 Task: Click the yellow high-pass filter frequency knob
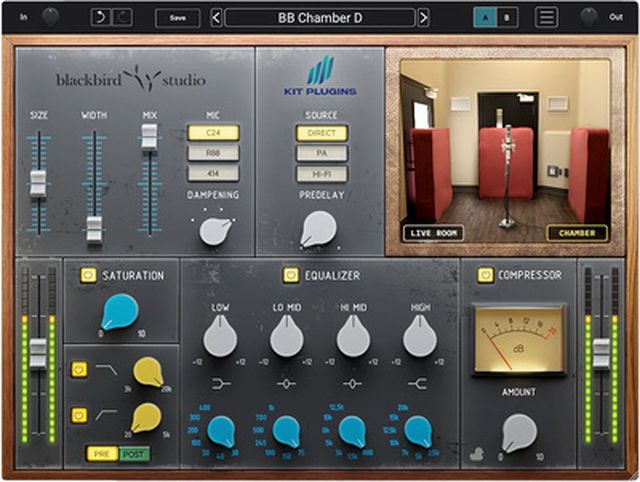146,418
